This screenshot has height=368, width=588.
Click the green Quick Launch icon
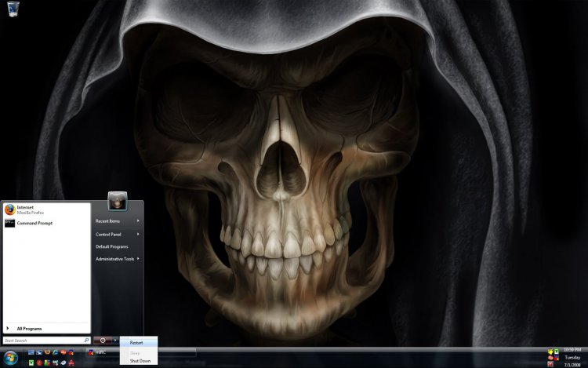[31, 363]
